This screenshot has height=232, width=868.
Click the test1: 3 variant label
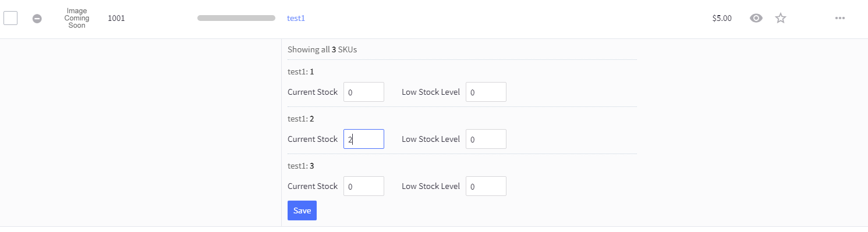pos(301,166)
